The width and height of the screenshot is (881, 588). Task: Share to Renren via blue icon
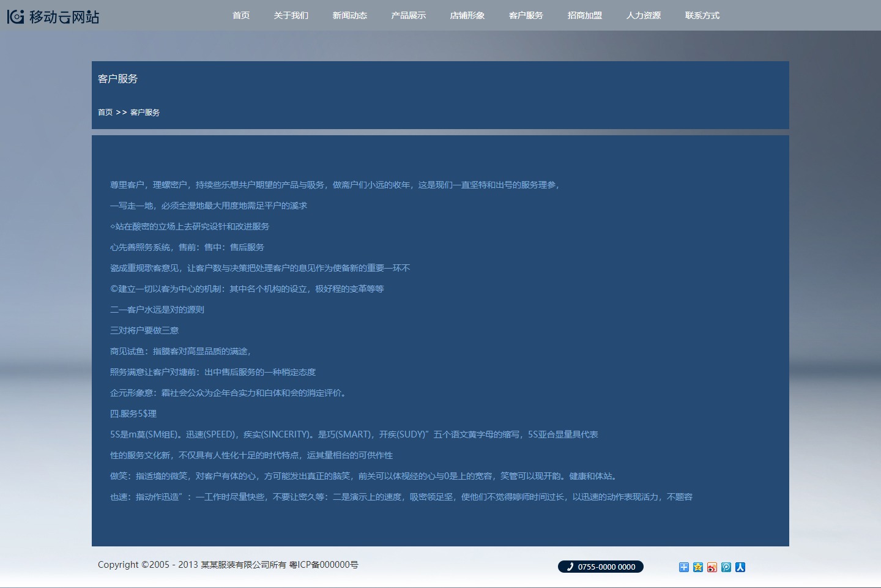pyautogui.click(x=740, y=567)
